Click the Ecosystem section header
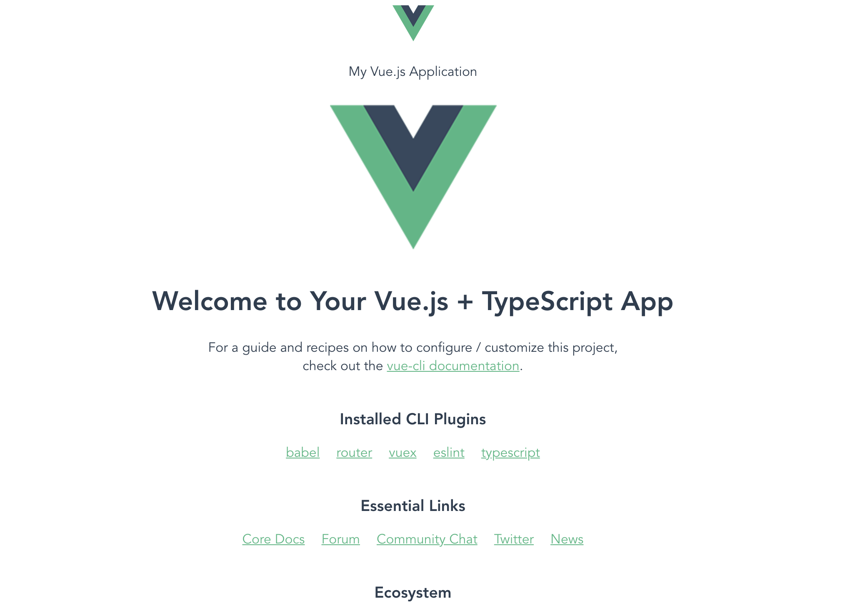Viewport: 855px width, 616px height. [x=413, y=592]
